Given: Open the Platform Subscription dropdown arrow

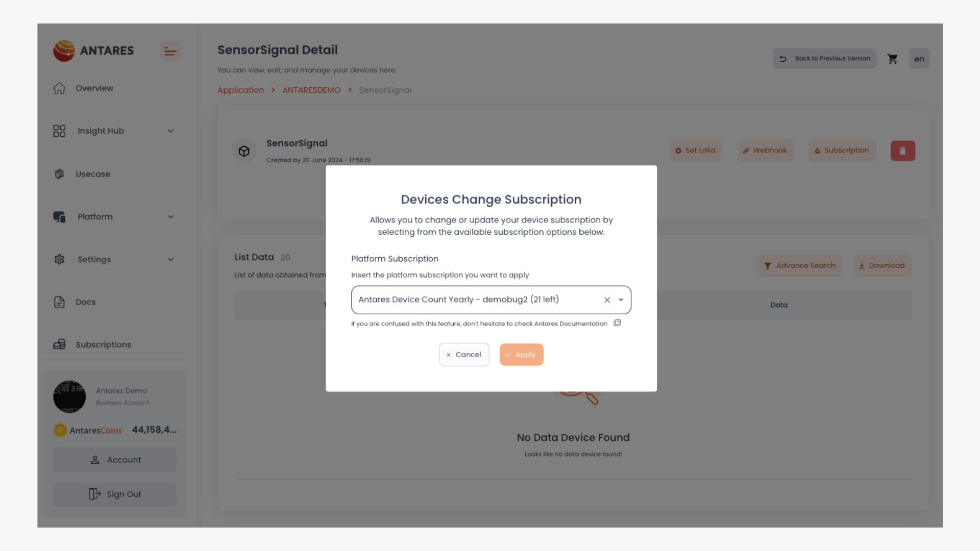Looking at the screenshot, I should coord(621,300).
